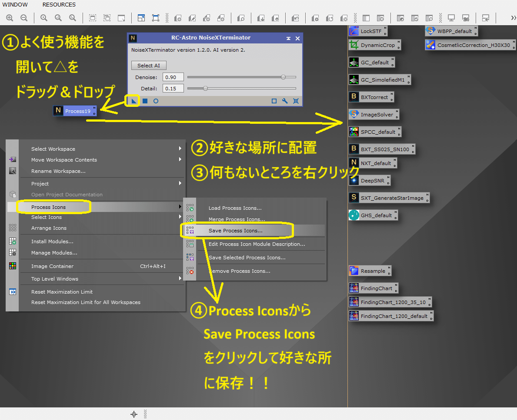Shade the NoiseXTerminator window via titlebar arrow
517x420 pixels.
pyautogui.click(x=288, y=38)
